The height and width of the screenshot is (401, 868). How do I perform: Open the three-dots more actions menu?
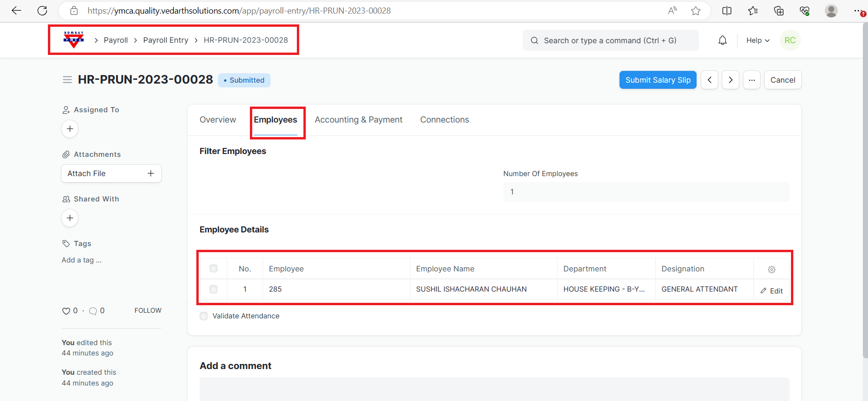click(x=752, y=80)
